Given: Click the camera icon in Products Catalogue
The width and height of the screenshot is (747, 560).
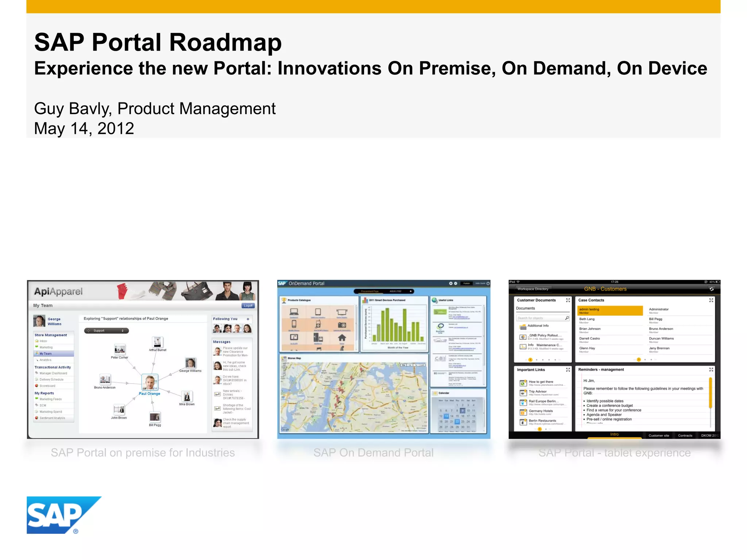Looking at the screenshot, I should click(x=342, y=325).
